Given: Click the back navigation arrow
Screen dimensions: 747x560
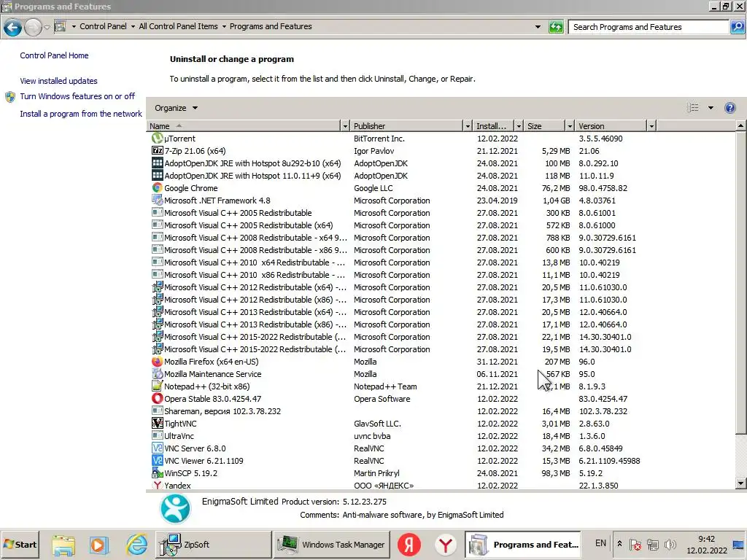Looking at the screenshot, I should tap(12, 27).
